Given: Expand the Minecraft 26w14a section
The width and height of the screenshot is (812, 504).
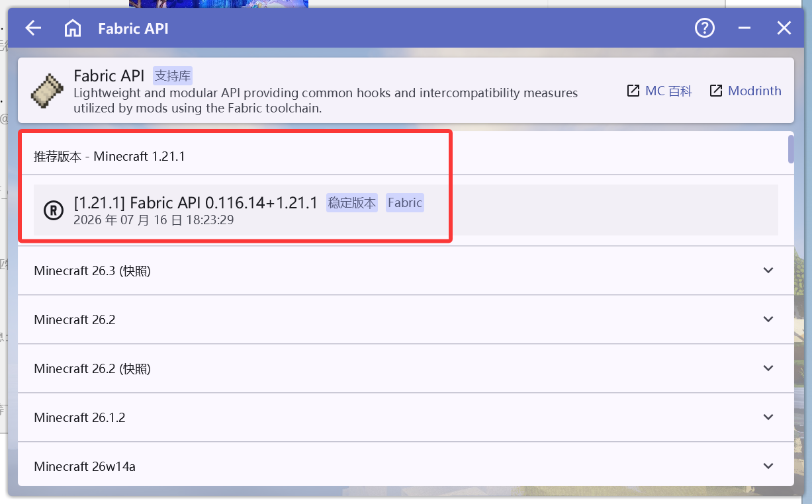Looking at the screenshot, I should pos(406,466).
